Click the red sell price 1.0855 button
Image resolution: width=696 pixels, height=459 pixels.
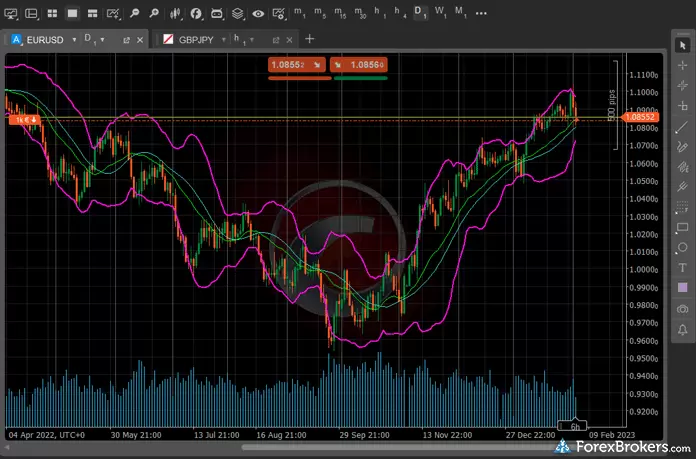295,63
